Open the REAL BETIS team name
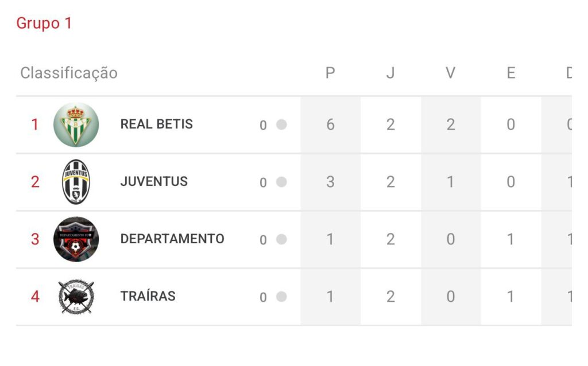Screen dimensions: 588x366 [156, 124]
